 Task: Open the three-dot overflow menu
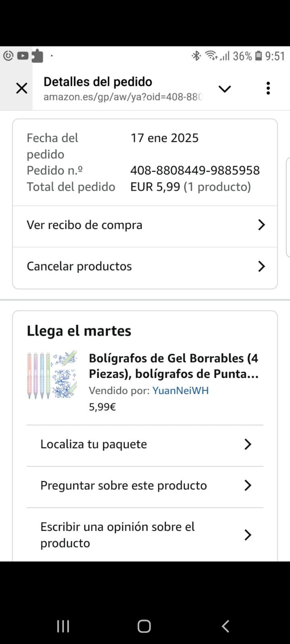click(268, 88)
